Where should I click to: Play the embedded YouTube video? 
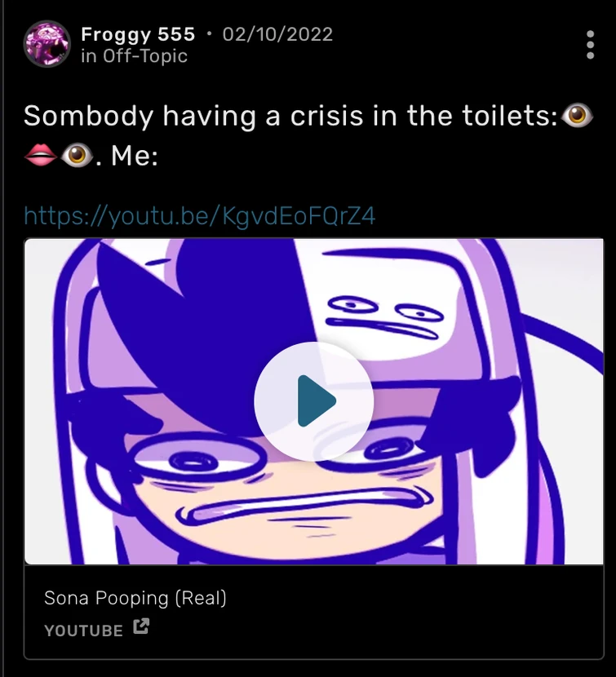(314, 400)
